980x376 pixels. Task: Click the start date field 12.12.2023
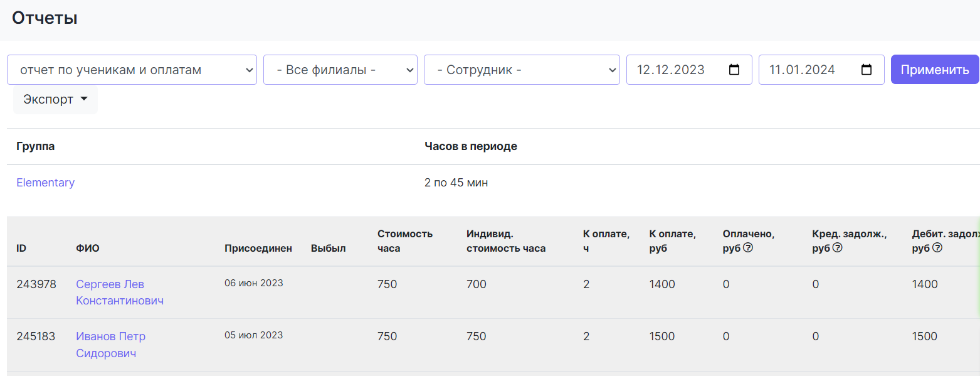[x=689, y=70]
